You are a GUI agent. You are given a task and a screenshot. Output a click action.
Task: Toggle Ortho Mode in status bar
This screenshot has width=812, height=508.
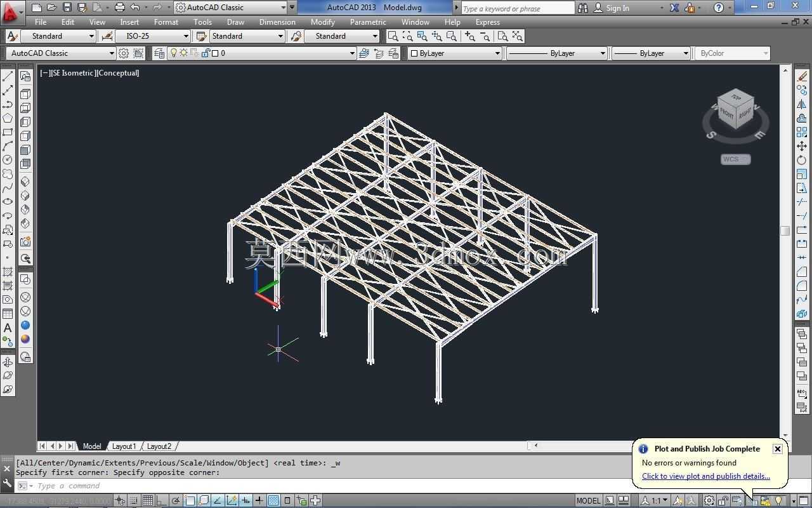click(x=162, y=500)
